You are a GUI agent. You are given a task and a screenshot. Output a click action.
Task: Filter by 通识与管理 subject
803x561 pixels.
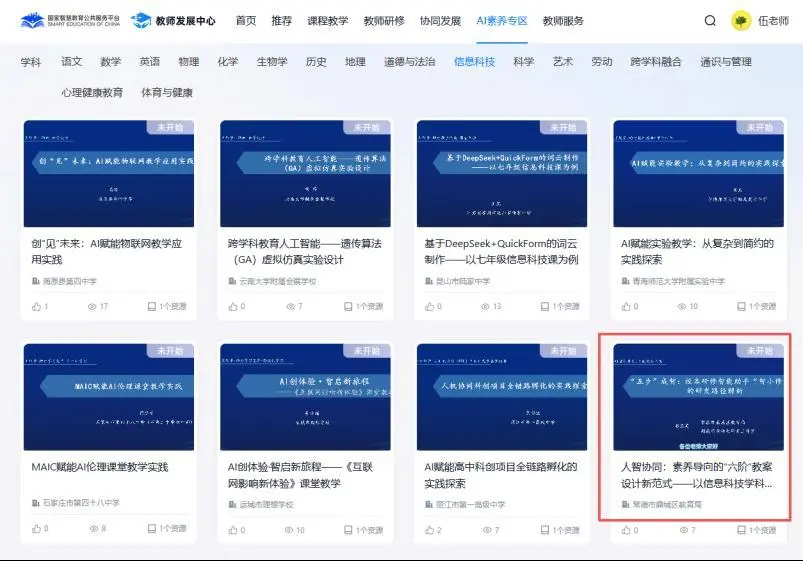pos(726,62)
